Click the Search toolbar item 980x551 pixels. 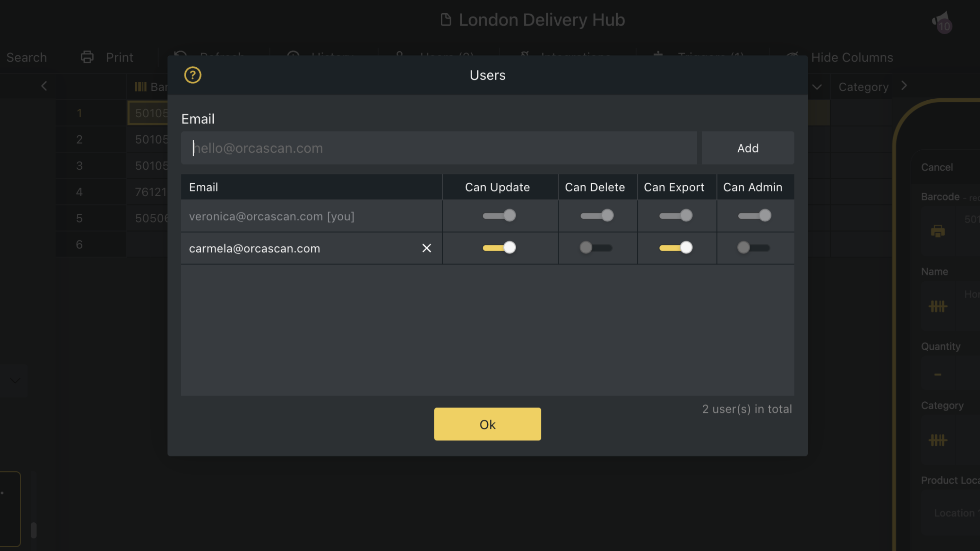coord(26,57)
